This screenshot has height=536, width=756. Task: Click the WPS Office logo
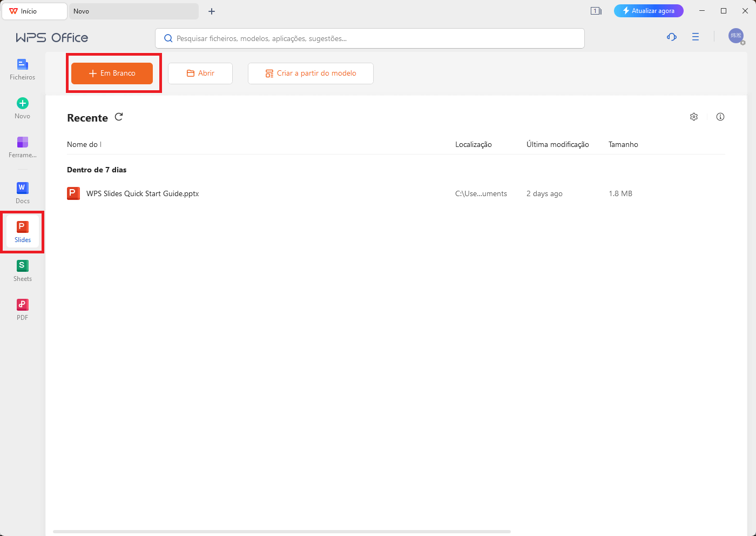[x=52, y=37]
